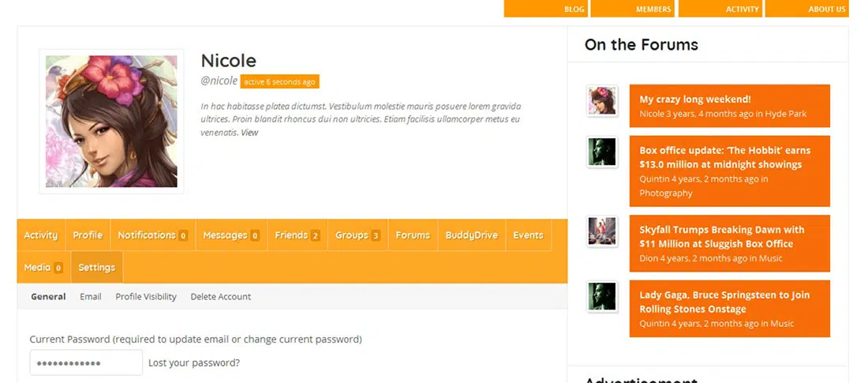Image resolution: width=868 pixels, height=383 pixels.
Task: Click the View link in the bio
Action: [x=249, y=133]
